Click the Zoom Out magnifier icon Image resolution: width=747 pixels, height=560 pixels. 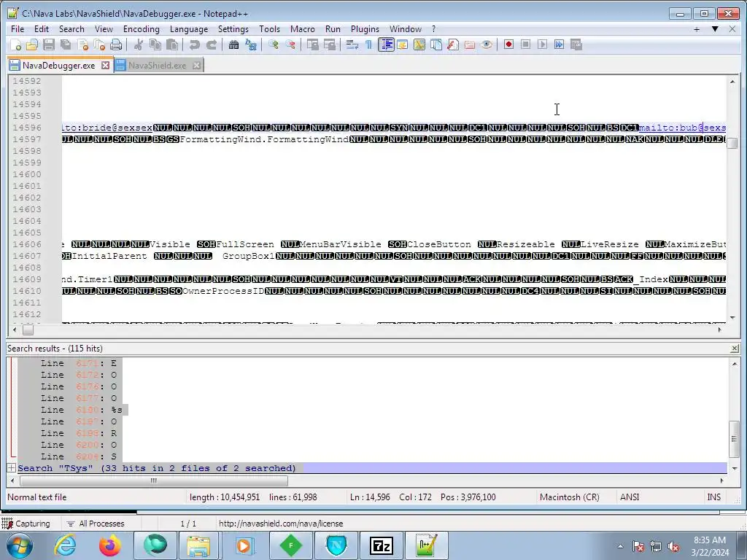click(290, 44)
